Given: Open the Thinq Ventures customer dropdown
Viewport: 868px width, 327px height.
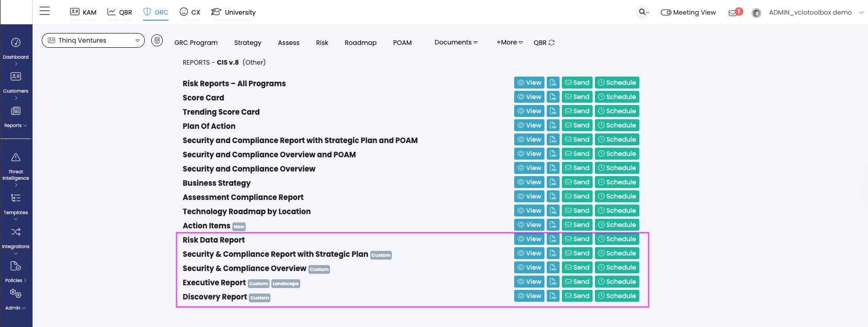Looking at the screenshot, I should click(93, 40).
